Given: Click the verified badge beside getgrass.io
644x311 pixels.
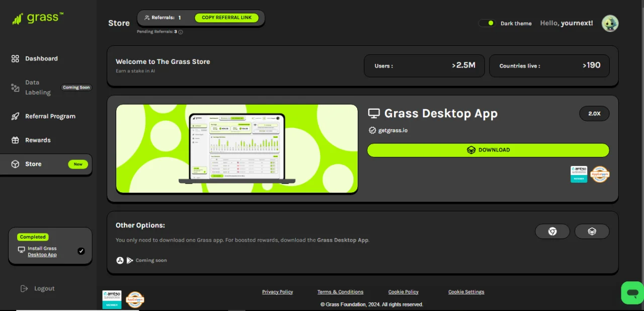Looking at the screenshot, I should [372, 130].
